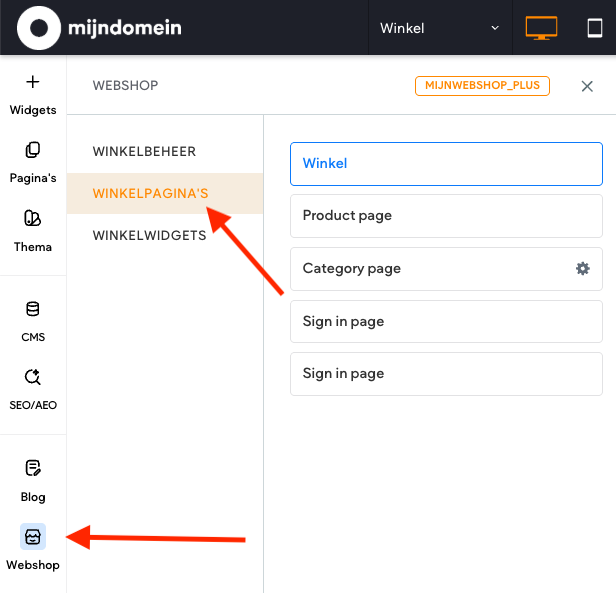
Task: Open the Webshop panel
Action: (33, 547)
